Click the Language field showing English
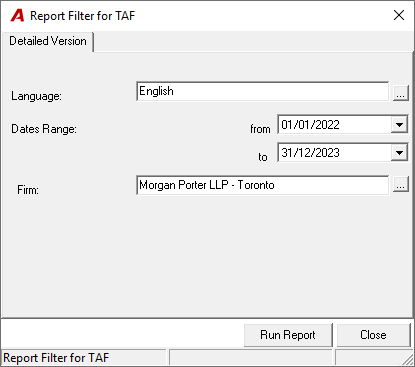415x367 pixels. coord(263,91)
